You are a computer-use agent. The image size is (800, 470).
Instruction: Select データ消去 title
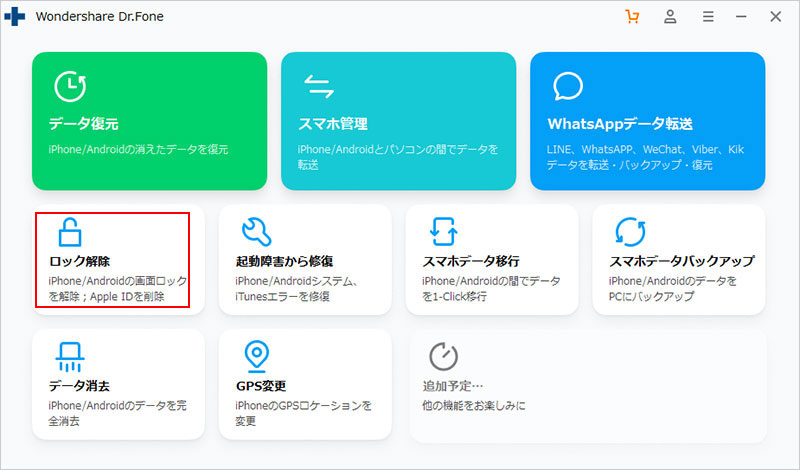point(79,386)
